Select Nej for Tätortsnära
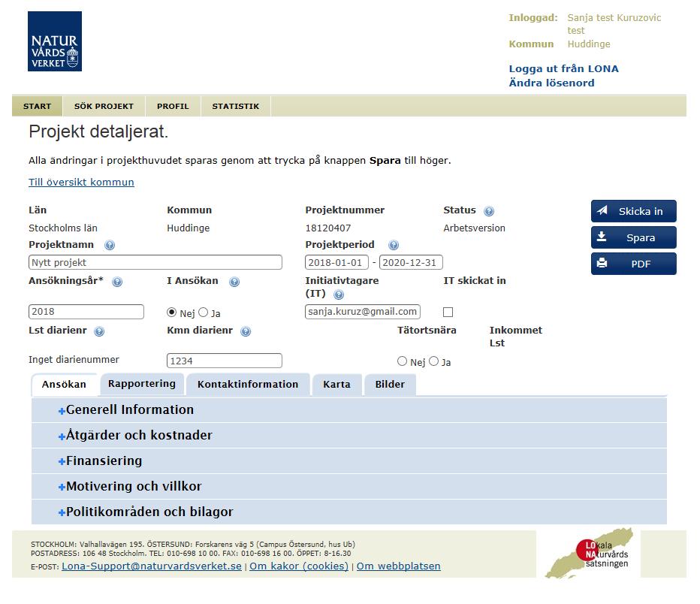The image size is (700, 604). (402, 361)
